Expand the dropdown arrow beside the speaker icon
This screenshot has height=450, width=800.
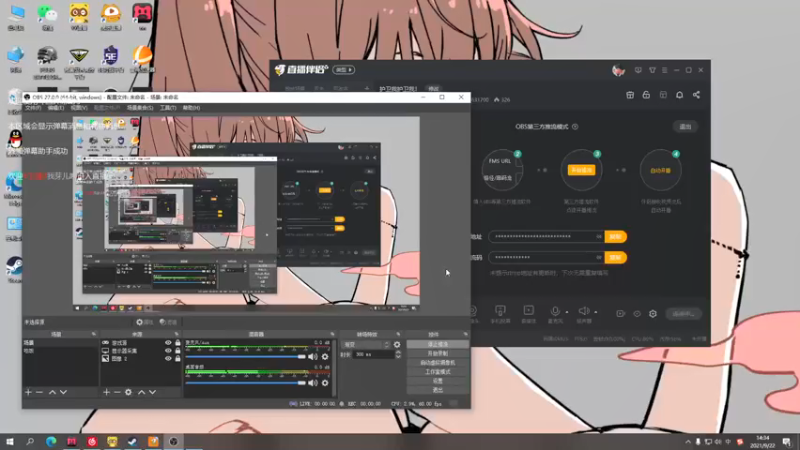tap(595, 312)
